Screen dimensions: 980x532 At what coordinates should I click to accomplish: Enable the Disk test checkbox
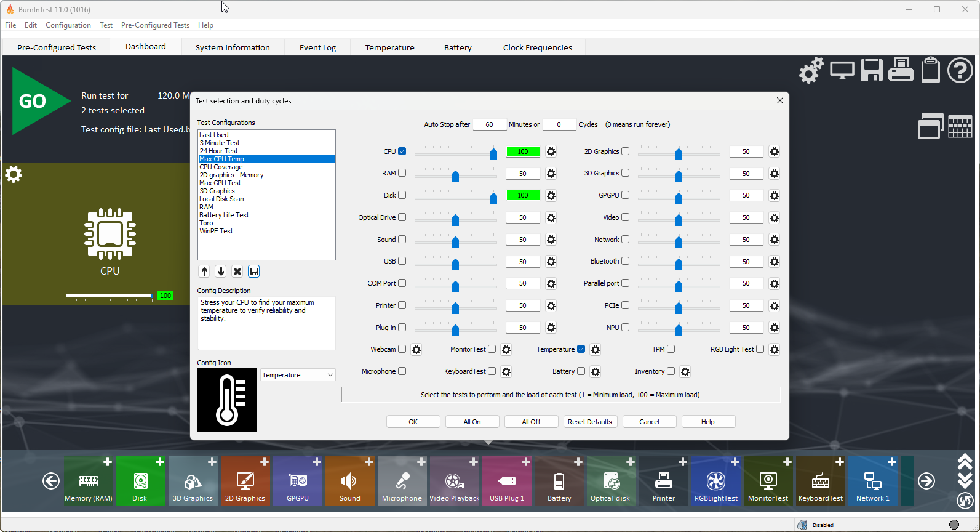pos(402,195)
